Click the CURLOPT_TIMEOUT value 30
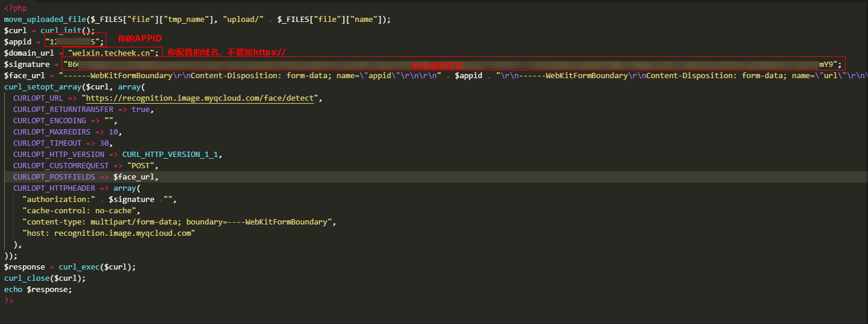Viewport: 868px width, 324px height. [105, 143]
